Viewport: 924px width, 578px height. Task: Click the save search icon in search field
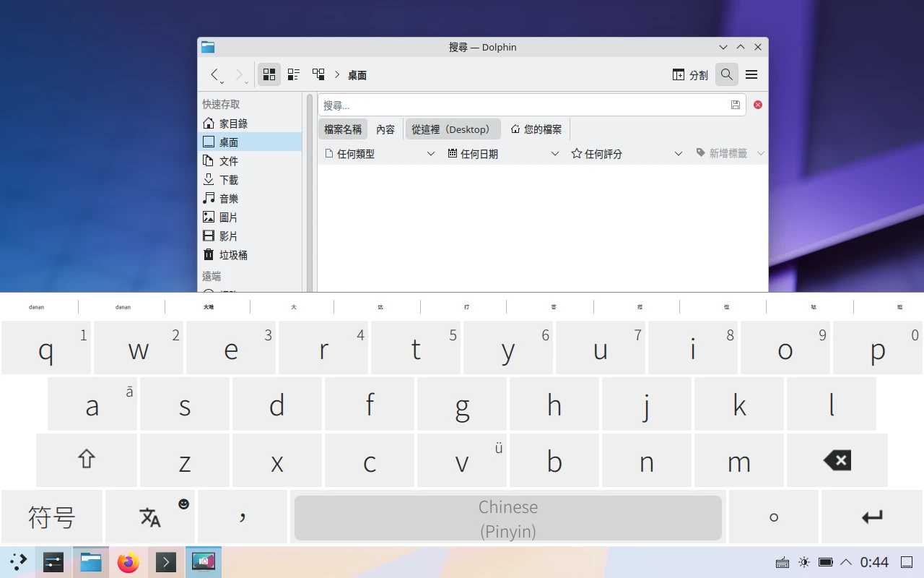pos(735,105)
